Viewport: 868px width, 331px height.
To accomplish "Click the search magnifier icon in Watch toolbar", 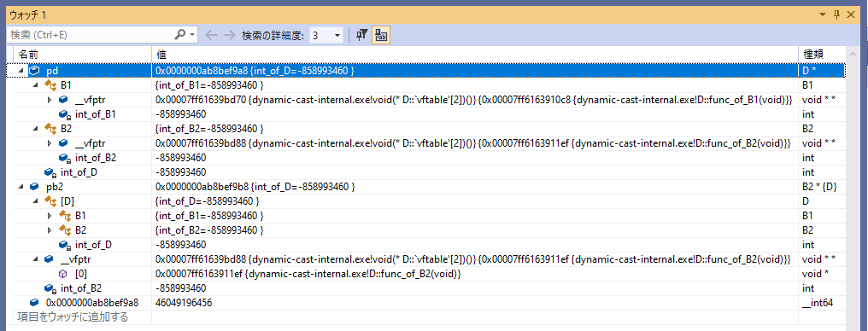I will click(180, 35).
